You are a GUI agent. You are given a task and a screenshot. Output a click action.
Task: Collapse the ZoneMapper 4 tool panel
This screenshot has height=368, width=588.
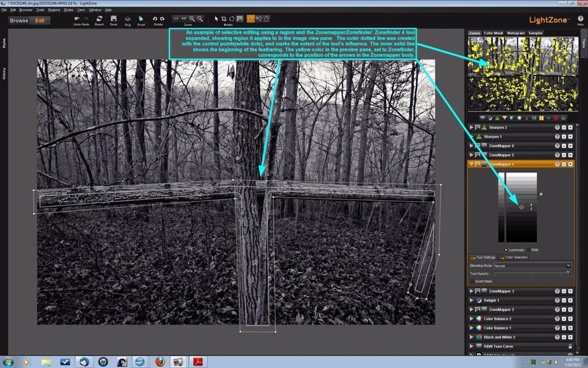point(472,164)
